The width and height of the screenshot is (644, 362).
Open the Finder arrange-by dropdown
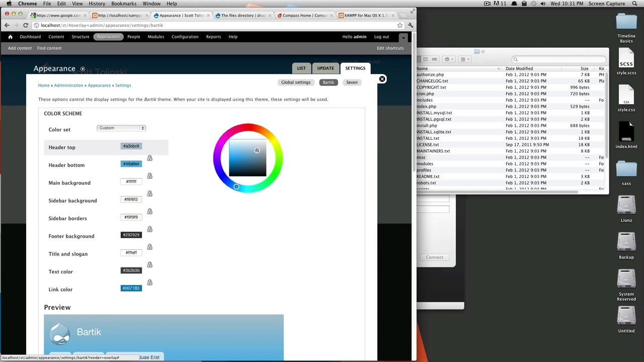point(464,59)
